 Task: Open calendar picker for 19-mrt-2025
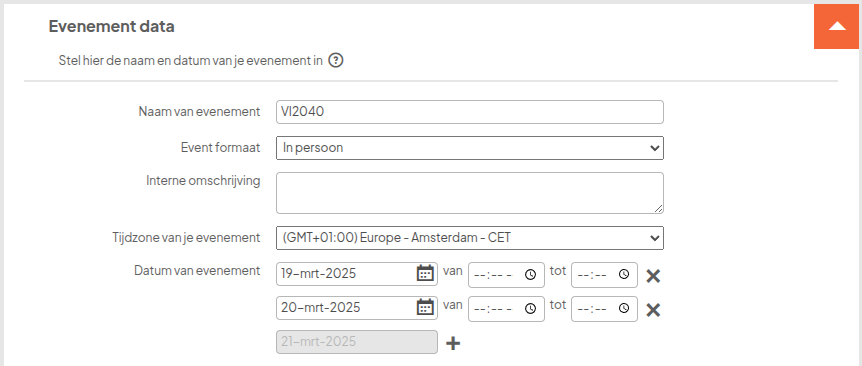(425, 273)
